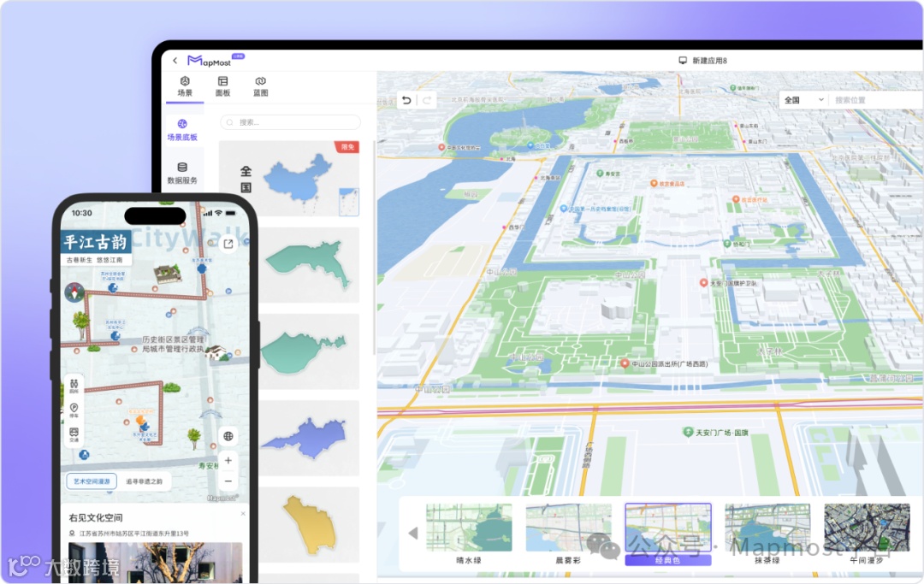Tap the 平江古韵 title banner on the phone
924x584 pixels.
point(96,242)
